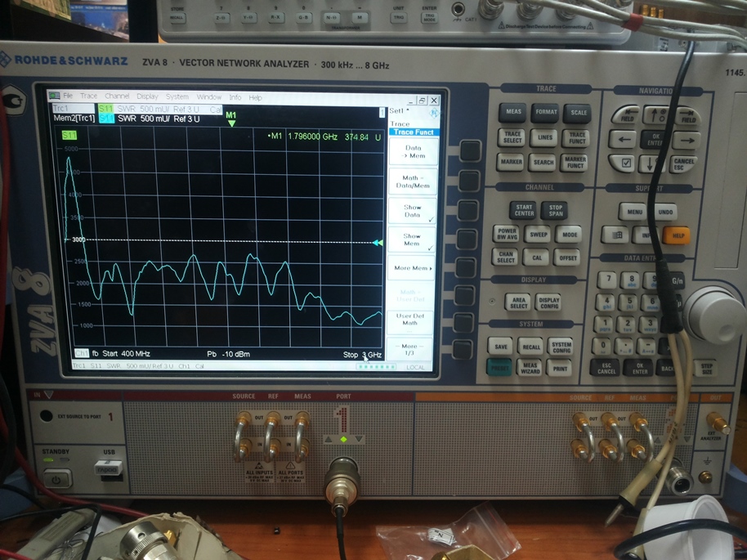
Task: Open the File menu
Action: tap(69, 96)
